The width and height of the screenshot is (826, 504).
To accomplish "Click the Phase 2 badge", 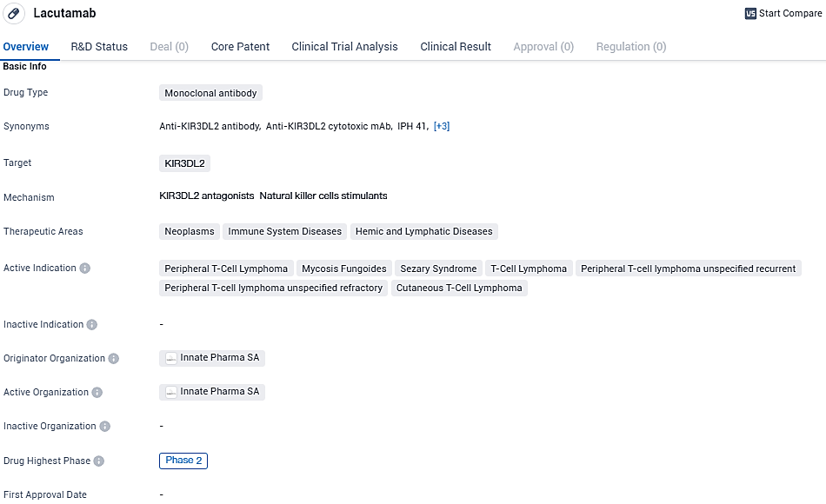I will (183, 461).
